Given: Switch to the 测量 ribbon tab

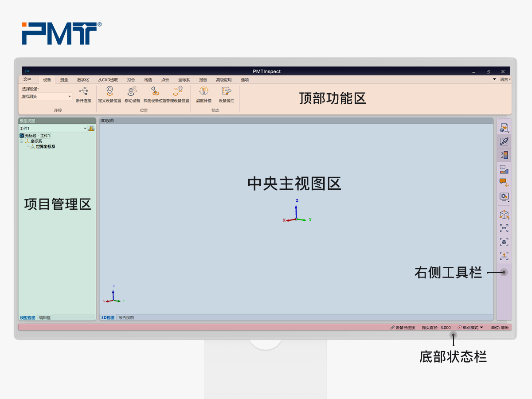Looking at the screenshot, I should click(64, 80).
